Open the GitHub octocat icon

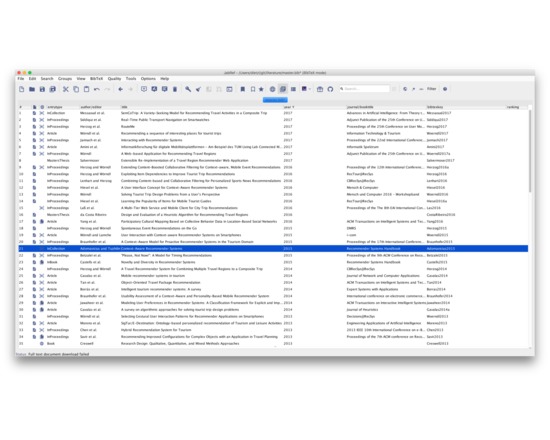[330, 89]
